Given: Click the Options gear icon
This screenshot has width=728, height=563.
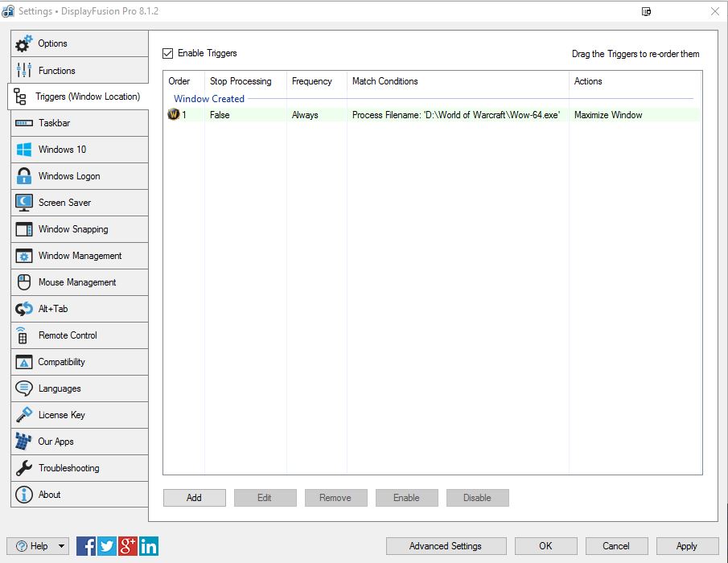Looking at the screenshot, I should tap(24, 43).
